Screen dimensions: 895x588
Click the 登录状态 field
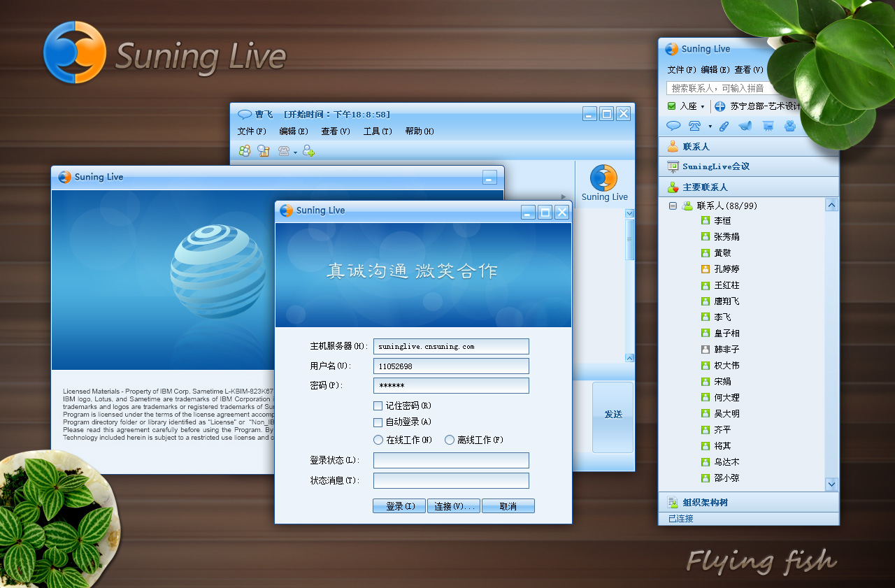pyautogui.click(x=451, y=460)
